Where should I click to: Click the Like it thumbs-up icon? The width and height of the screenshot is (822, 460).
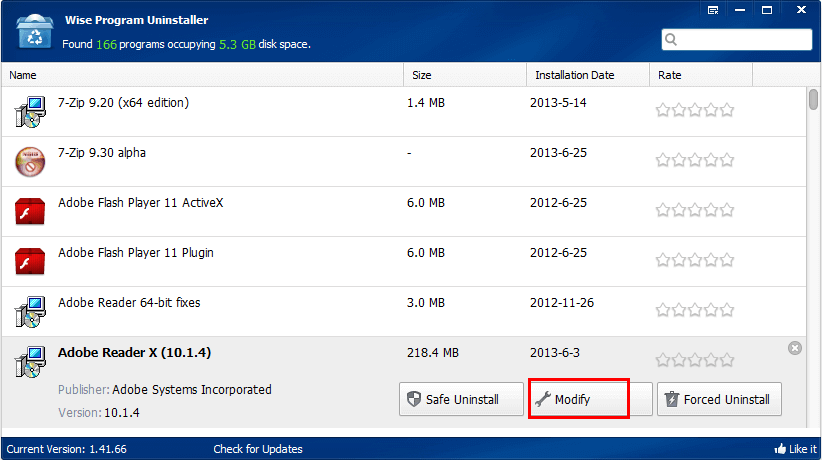click(x=780, y=449)
